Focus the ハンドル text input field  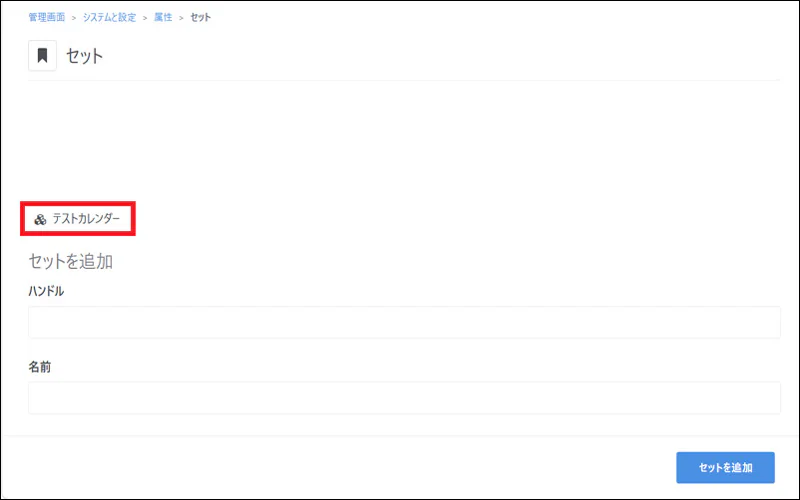pyautogui.click(x=405, y=322)
